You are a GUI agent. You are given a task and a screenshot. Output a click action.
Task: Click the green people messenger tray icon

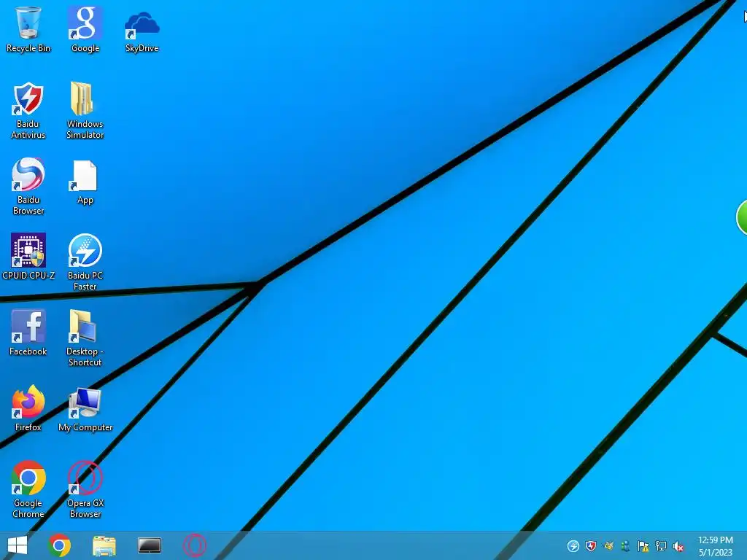coord(625,545)
